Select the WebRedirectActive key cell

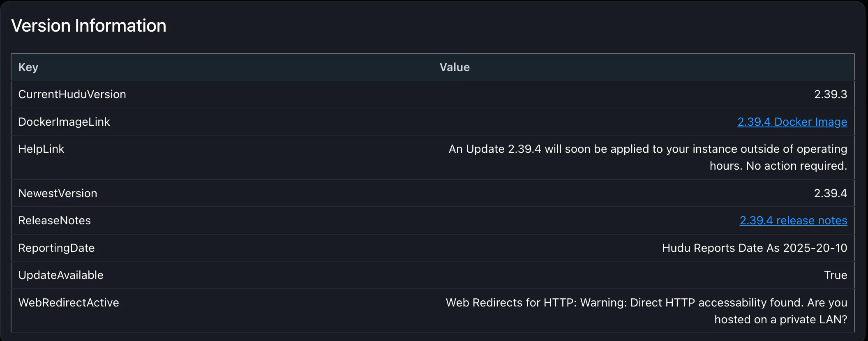coord(69,303)
